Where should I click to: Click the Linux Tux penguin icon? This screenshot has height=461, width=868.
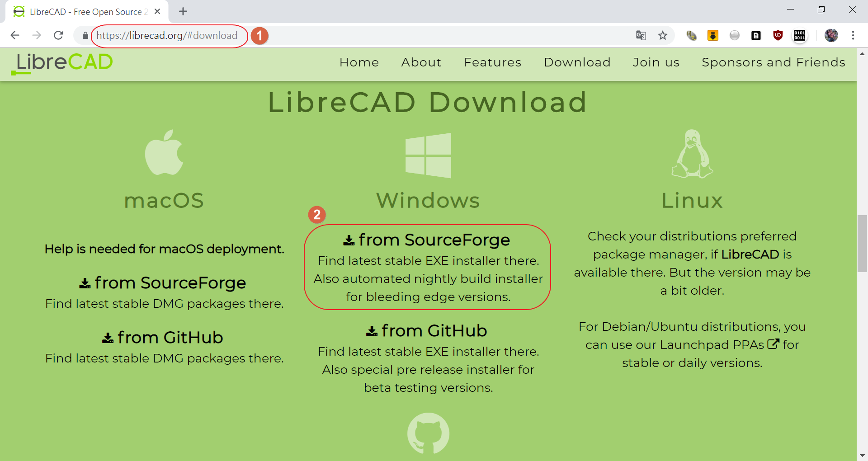point(692,154)
